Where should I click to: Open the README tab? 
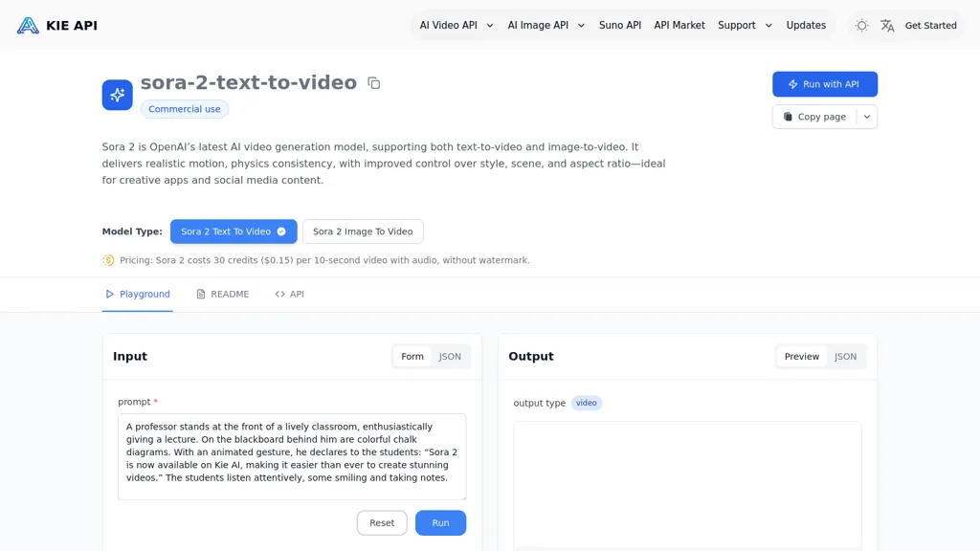tap(222, 295)
